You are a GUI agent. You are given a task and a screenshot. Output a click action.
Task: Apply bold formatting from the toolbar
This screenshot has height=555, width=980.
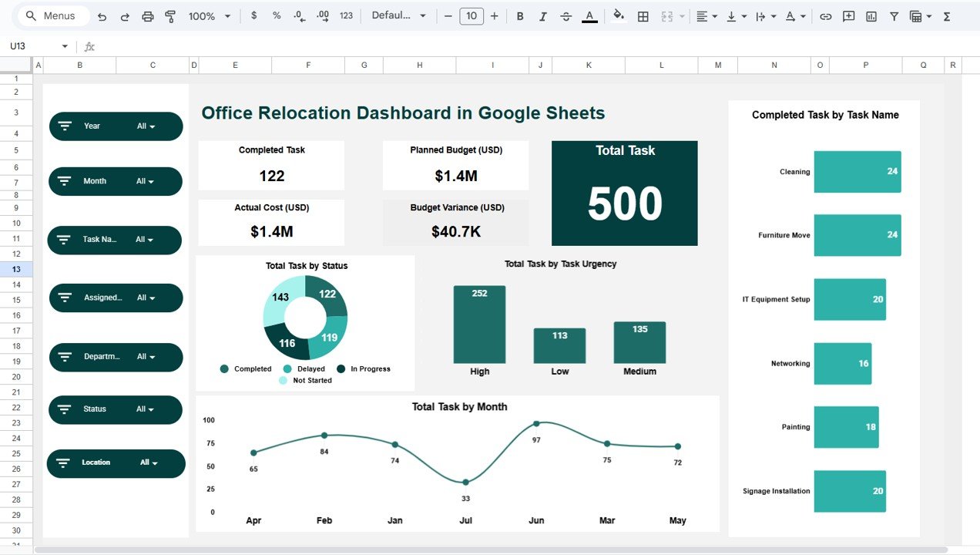pos(519,15)
